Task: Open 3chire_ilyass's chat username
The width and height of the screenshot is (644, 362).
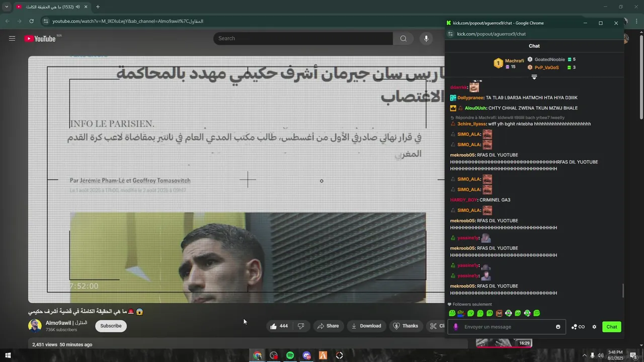Action: pyautogui.click(x=471, y=124)
